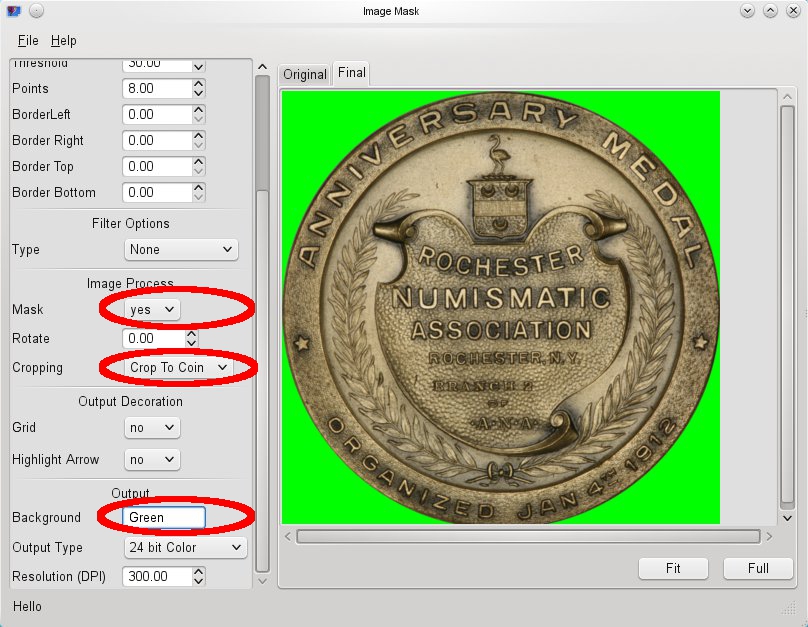Increase Points with the up arrow
The width and height of the screenshot is (808, 627).
[x=199, y=83]
